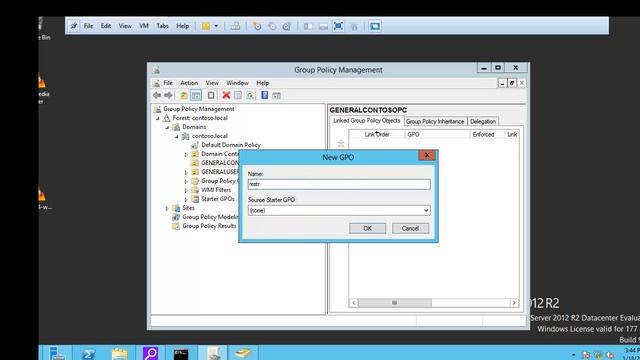
Task: Open the Help menu in Group Policy Management
Action: click(262, 83)
